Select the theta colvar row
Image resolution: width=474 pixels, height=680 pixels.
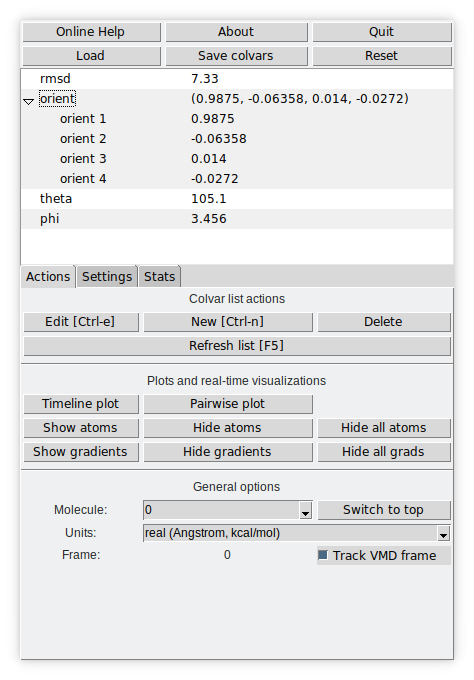coord(237,199)
